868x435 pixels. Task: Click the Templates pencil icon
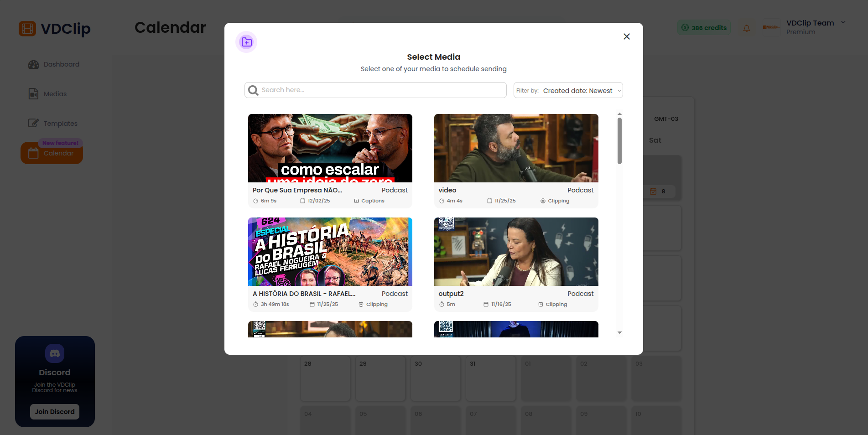coord(33,123)
